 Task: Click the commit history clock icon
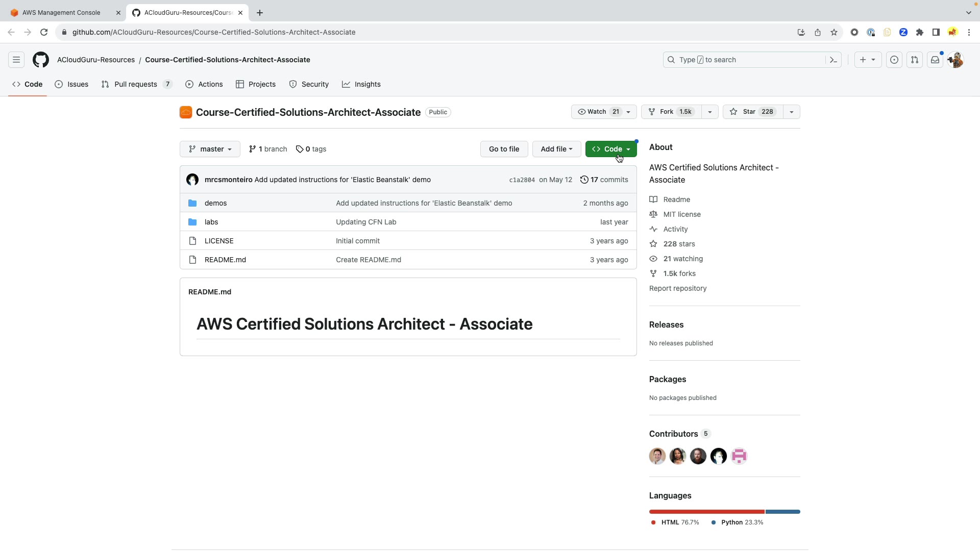pyautogui.click(x=584, y=180)
